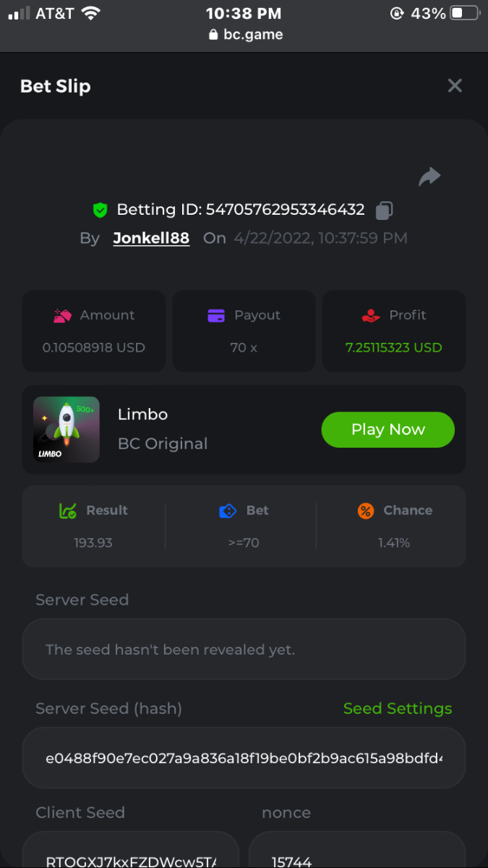Image resolution: width=488 pixels, height=868 pixels.
Task: Close the Bet Slip panel
Action: pyautogui.click(x=455, y=86)
